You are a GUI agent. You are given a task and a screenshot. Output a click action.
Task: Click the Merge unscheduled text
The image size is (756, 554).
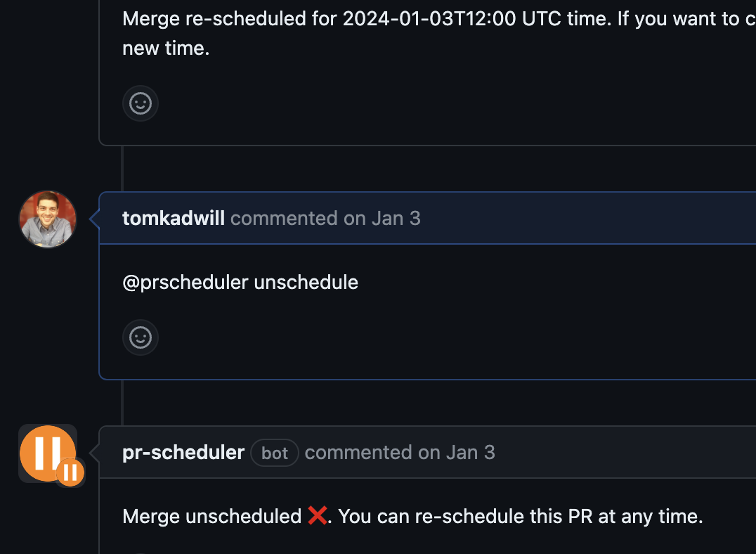click(x=211, y=517)
